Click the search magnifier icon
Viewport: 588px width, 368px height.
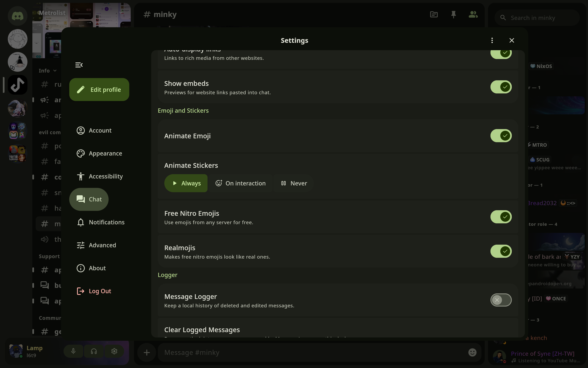point(503,18)
